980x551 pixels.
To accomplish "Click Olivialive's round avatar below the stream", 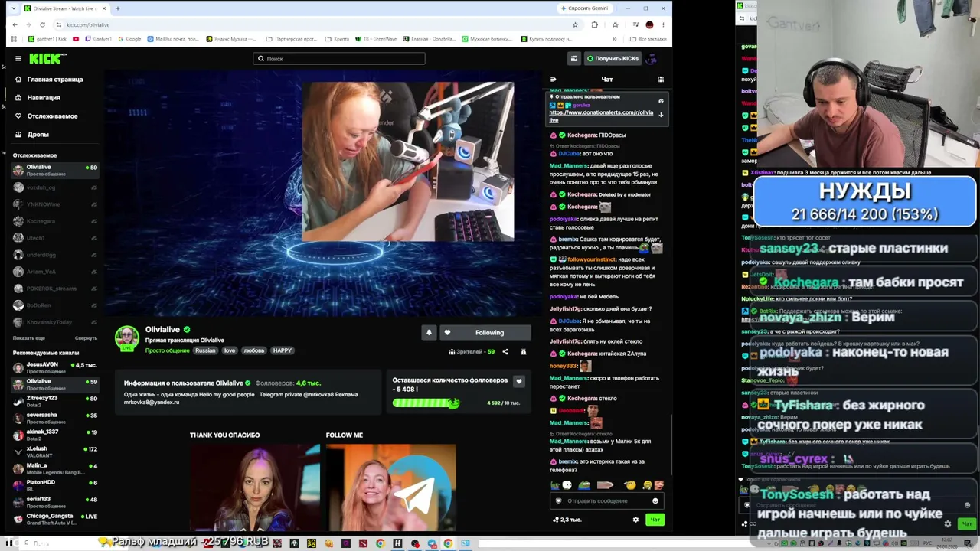I will 127,337.
